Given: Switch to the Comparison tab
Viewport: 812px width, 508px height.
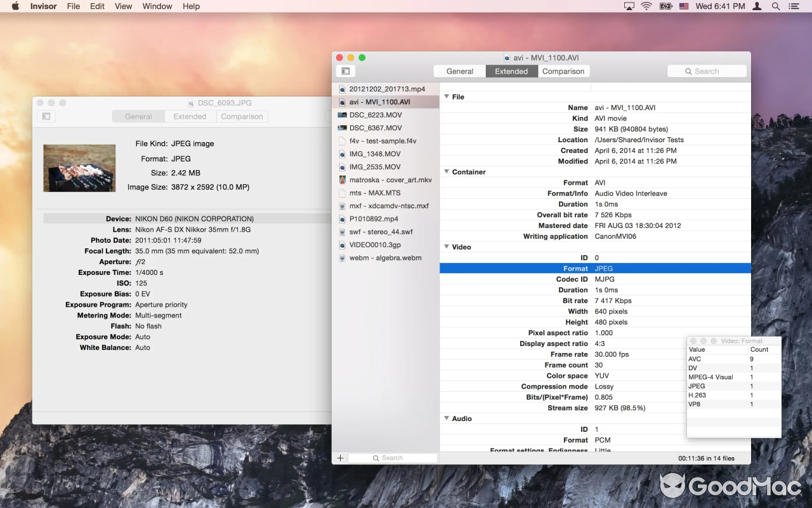Looking at the screenshot, I should click(563, 70).
